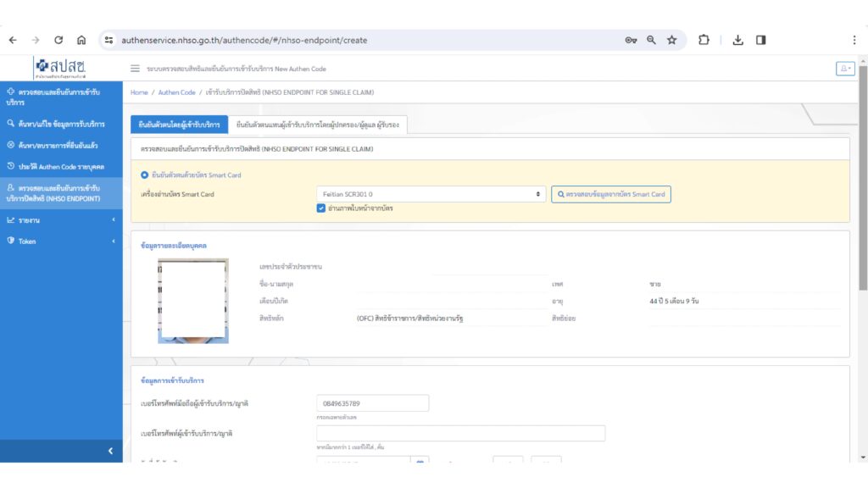Click the browser reload icon

point(58,40)
